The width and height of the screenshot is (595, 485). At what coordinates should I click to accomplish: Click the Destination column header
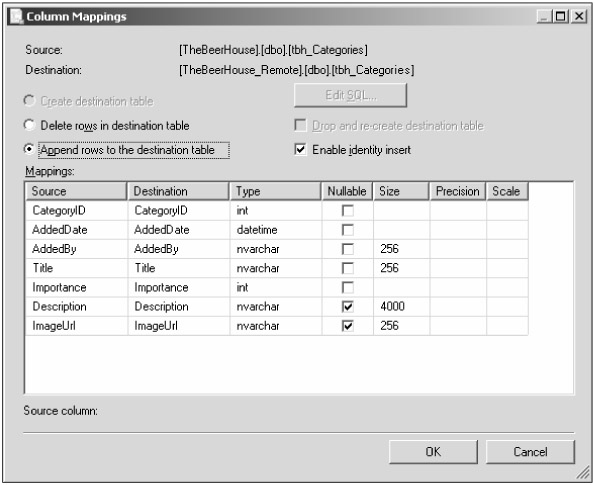point(178,191)
